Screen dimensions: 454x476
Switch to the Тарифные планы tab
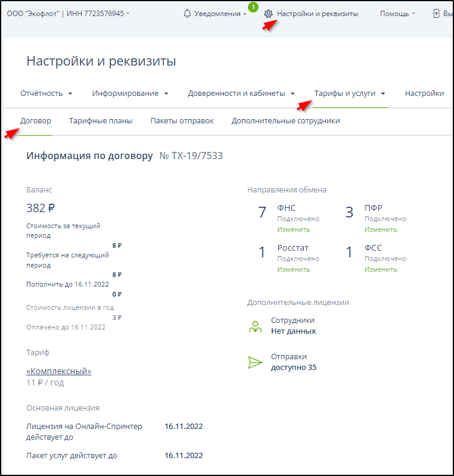tap(101, 121)
